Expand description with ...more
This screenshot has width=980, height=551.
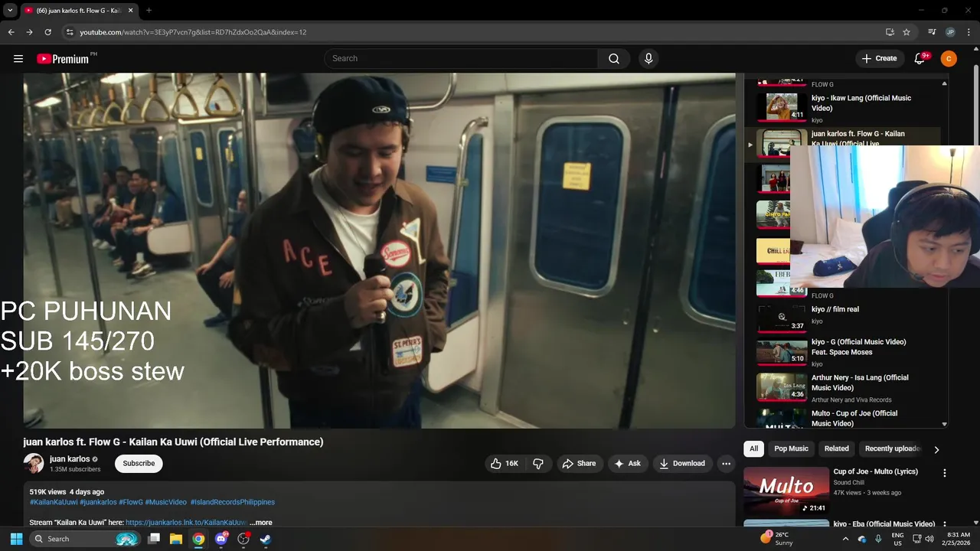[260, 523]
